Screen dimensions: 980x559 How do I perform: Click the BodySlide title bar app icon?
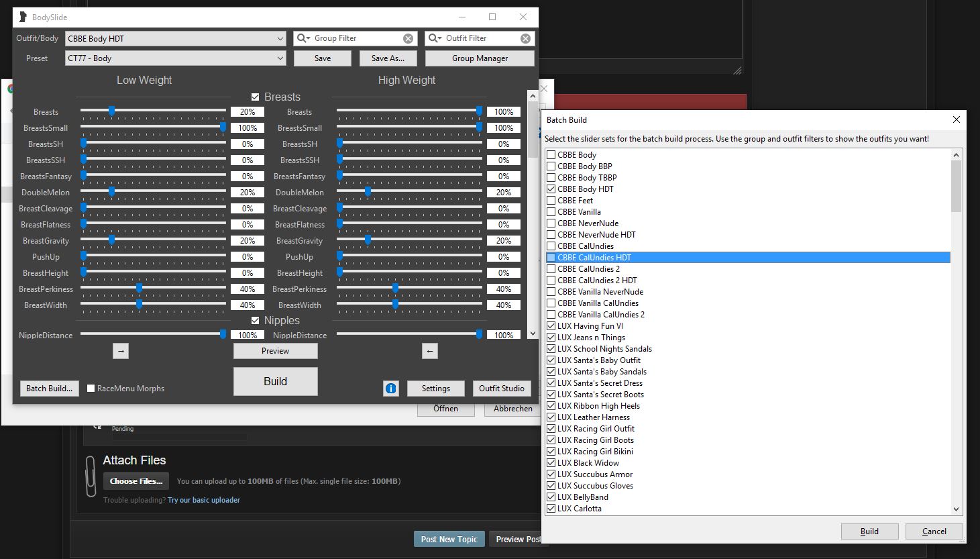23,17
